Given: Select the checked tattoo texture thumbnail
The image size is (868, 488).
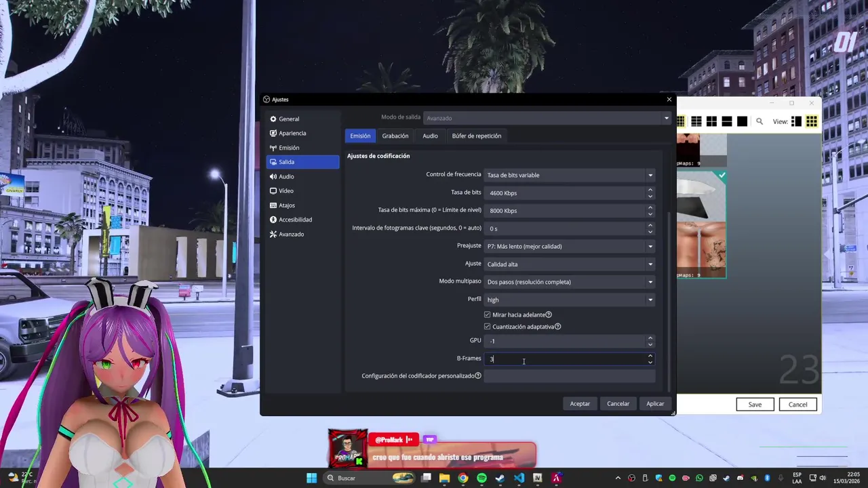Looking at the screenshot, I should pyautogui.click(x=701, y=224).
